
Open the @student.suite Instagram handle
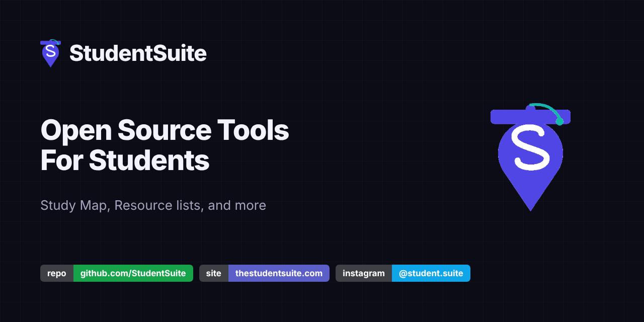[431, 273]
